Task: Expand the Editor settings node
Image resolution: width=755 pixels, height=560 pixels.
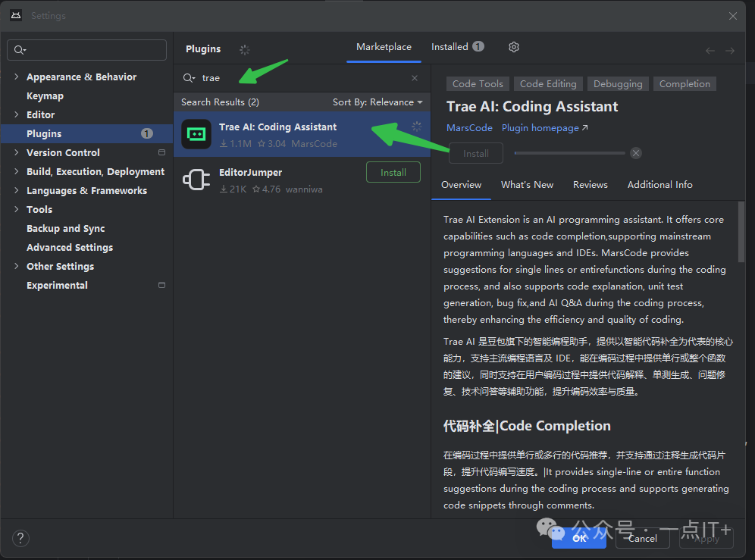Action: tap(17, 114)
